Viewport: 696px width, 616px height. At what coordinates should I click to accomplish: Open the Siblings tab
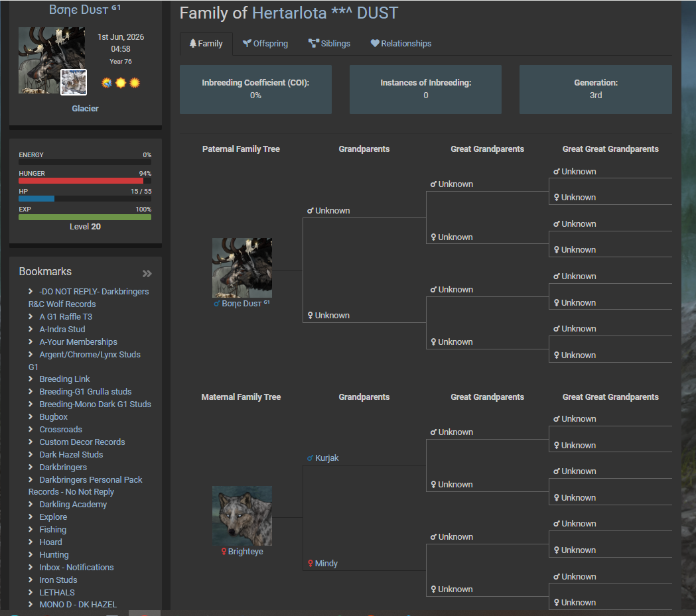329,44
